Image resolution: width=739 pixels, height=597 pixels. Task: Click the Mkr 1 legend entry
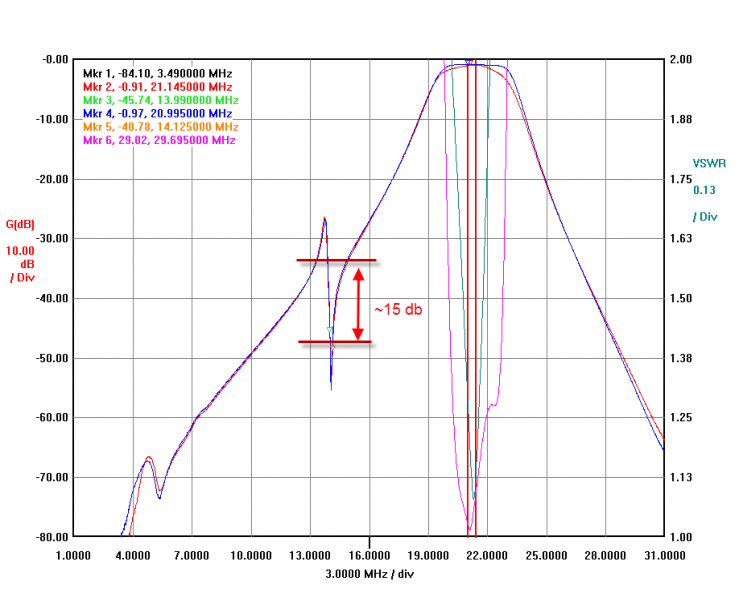click(155, 74)
